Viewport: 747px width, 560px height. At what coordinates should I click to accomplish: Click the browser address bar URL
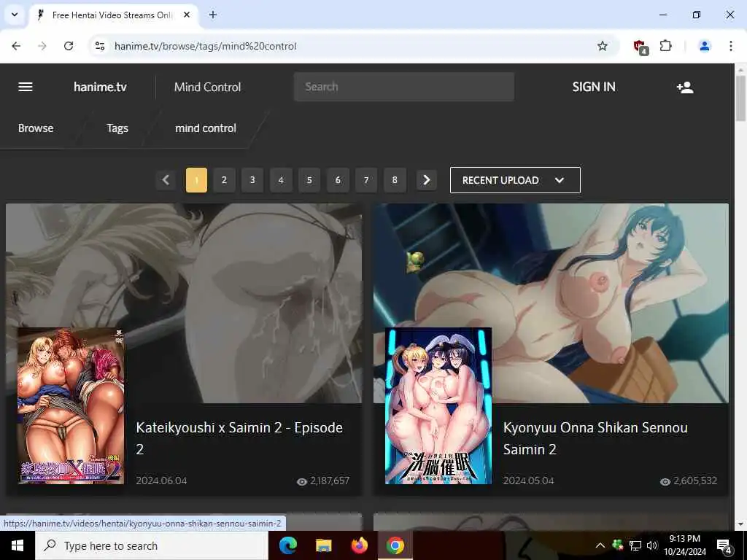tap(205, 46)
